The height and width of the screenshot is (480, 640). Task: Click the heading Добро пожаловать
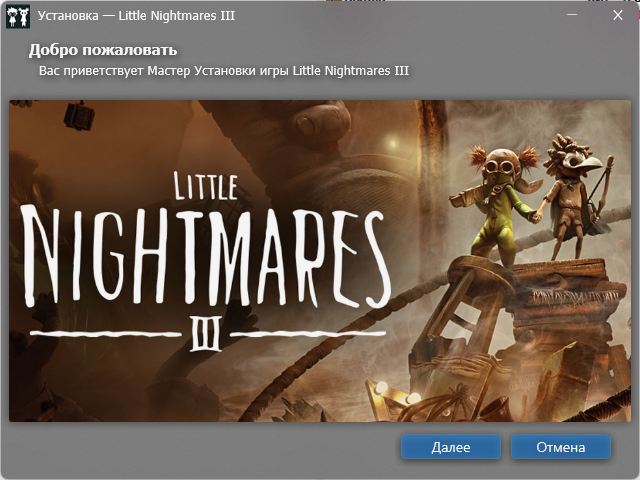click(x=103, y=50)
